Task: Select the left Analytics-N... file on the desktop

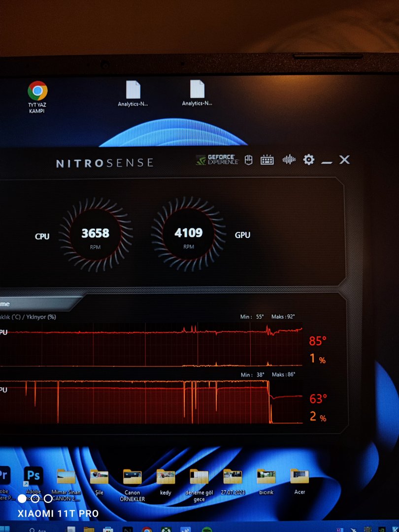Action: pos(133,94)
